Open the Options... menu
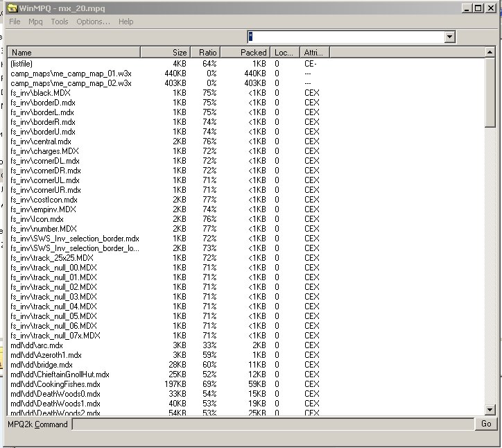The height and width of the screenshot is (448, 502). tap(93, 21)
